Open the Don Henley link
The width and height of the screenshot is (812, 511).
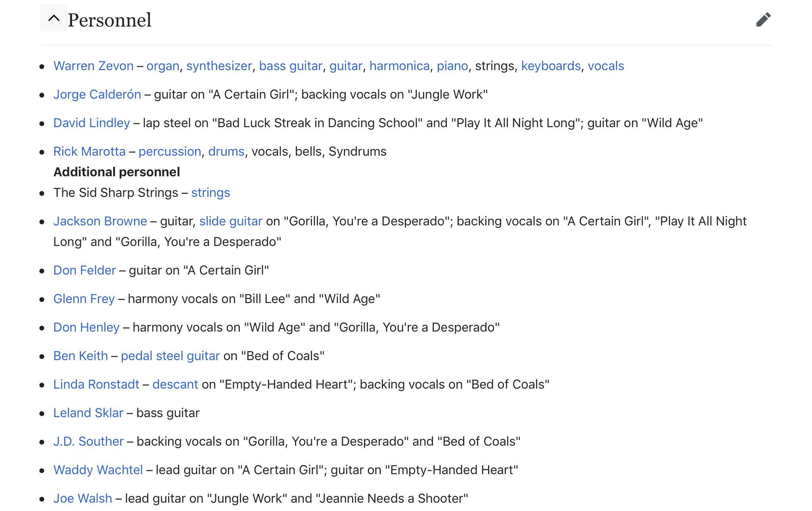(x=86, y=327)
